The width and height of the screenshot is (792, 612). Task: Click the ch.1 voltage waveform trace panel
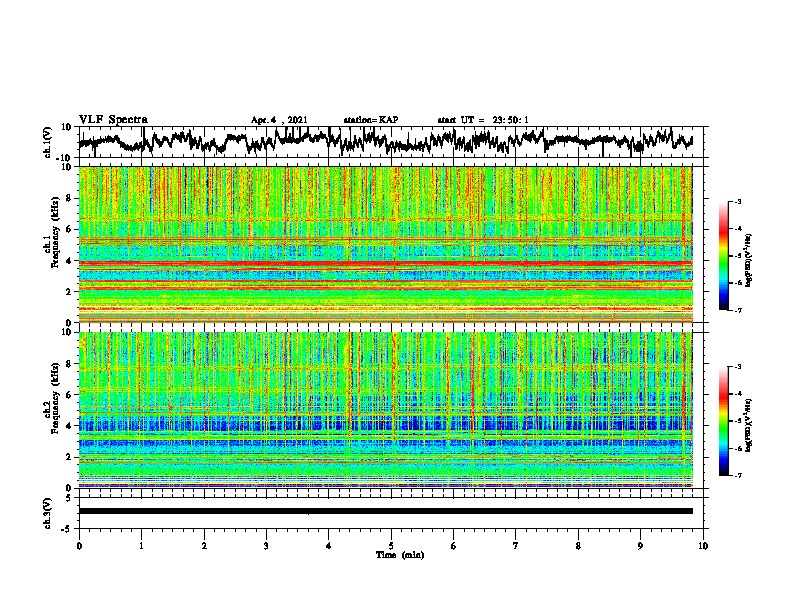point(393,142)
